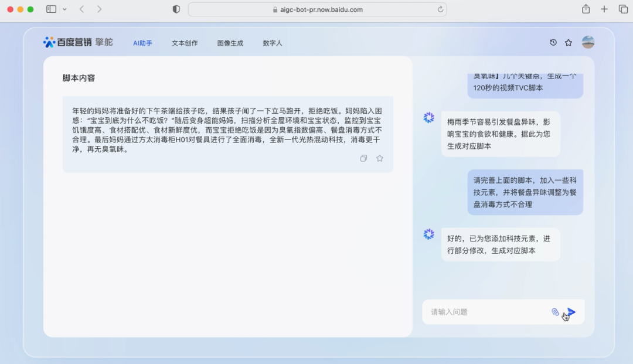Toggle the Safari sidebar button
The height and width of the screenshot is (364, 633).
pyautogui.click(x=52, y=9)
